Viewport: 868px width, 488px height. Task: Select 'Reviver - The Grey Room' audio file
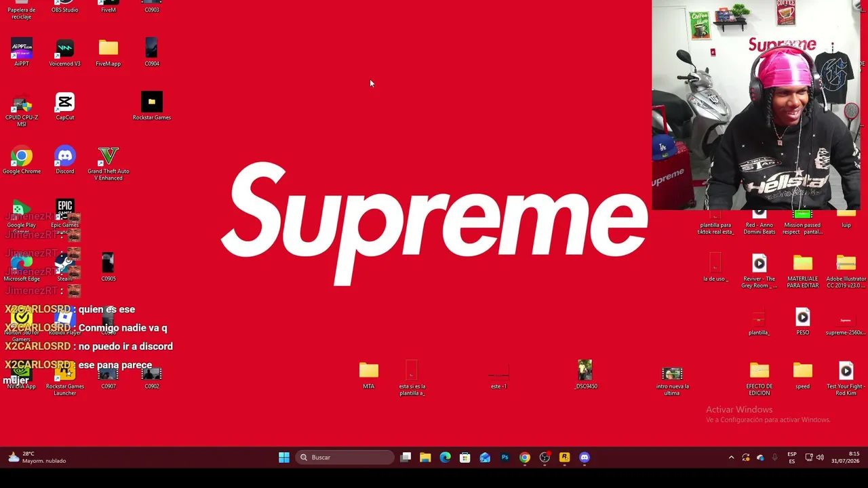[x=759, y=271]
